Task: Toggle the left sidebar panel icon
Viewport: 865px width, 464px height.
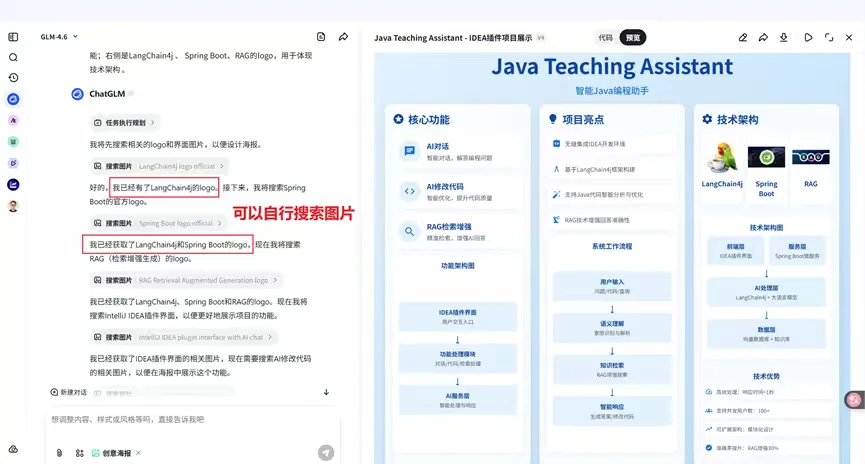Action: click(13, 37)
